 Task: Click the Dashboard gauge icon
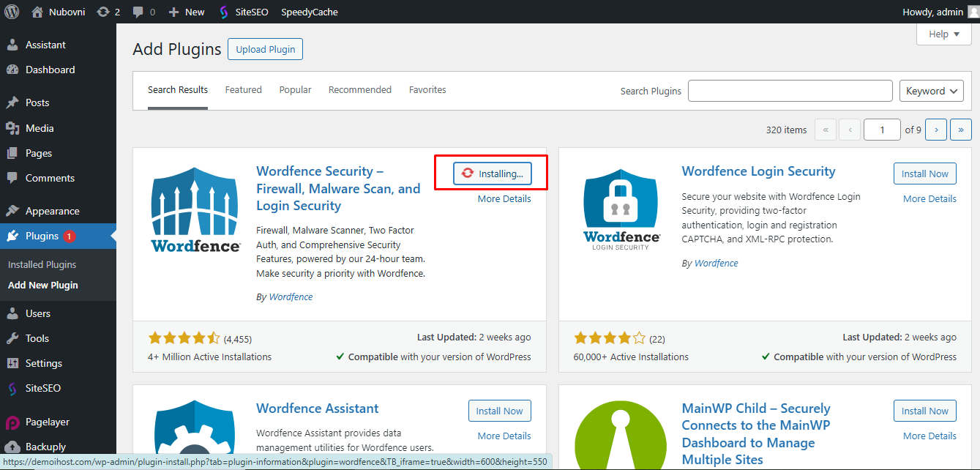(x=12, y=70)
